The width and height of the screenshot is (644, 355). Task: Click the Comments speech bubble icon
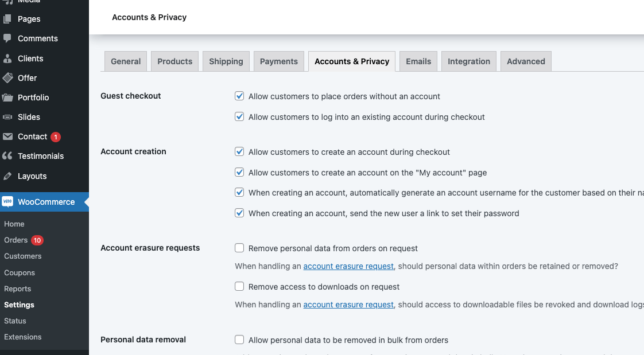tap(7, 38)
